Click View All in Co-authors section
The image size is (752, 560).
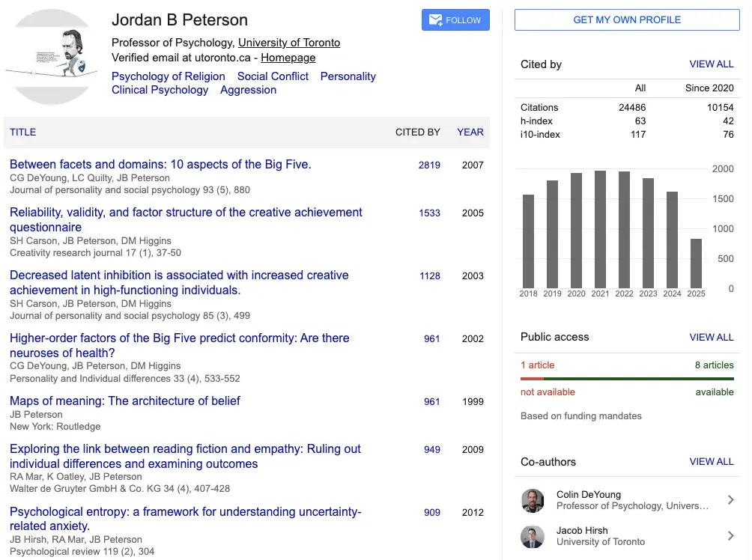pyautogui.click(x=712, y=461)
